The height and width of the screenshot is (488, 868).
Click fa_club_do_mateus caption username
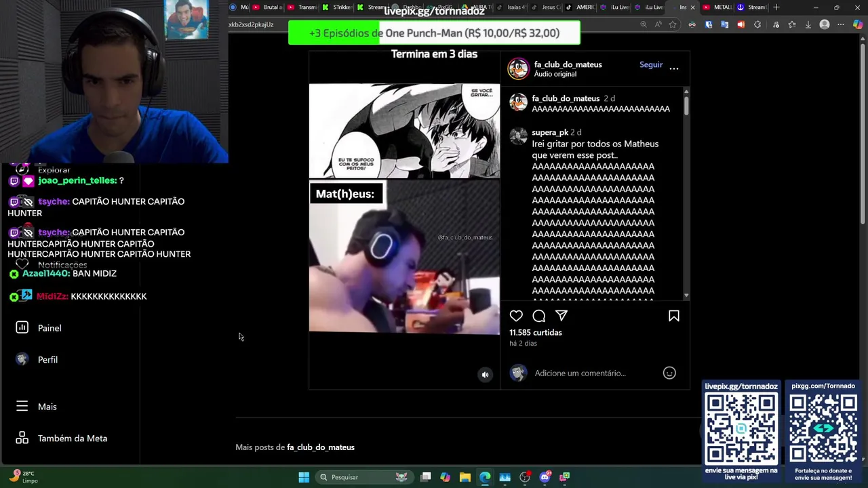(566, 98)
